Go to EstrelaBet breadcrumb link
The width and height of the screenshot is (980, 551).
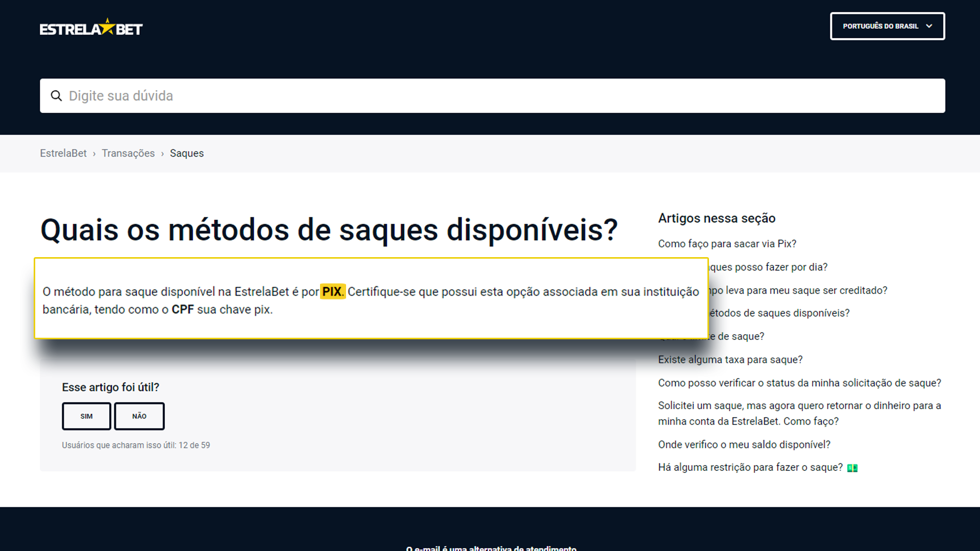[x=63, y=153]
